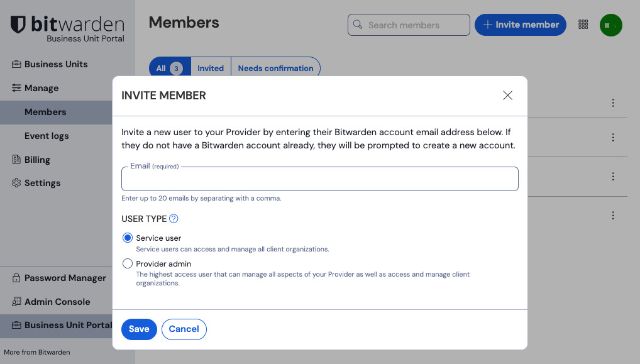Collapse the Manage sidebar section
Image resolution: width=640 pixels, height=364 pixels.
click(x=41, y=88)
